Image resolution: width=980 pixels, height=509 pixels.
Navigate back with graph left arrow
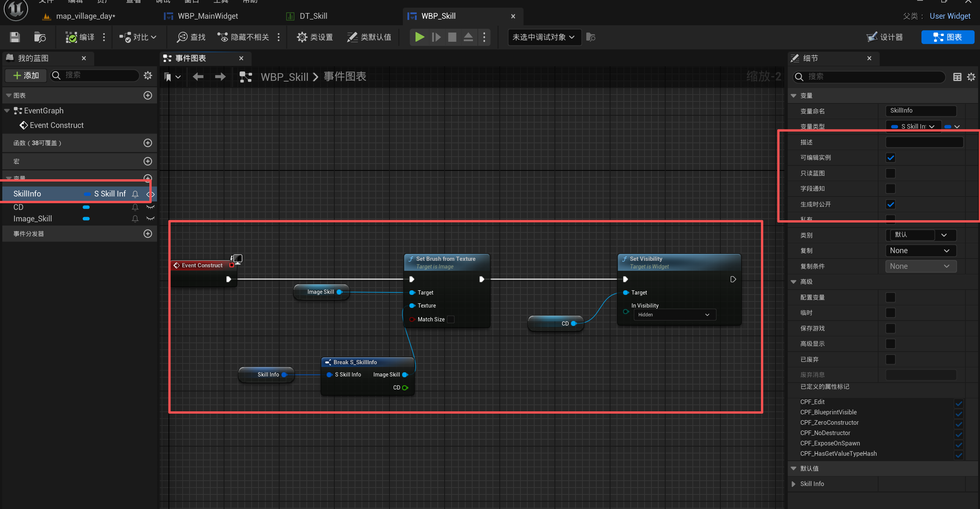(x=198, y=77)
